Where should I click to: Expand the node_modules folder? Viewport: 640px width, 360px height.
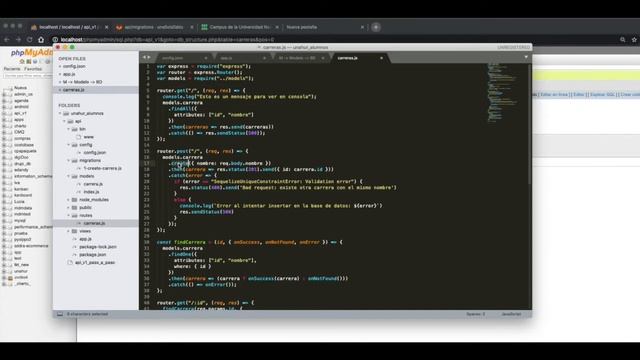[68, 200]
